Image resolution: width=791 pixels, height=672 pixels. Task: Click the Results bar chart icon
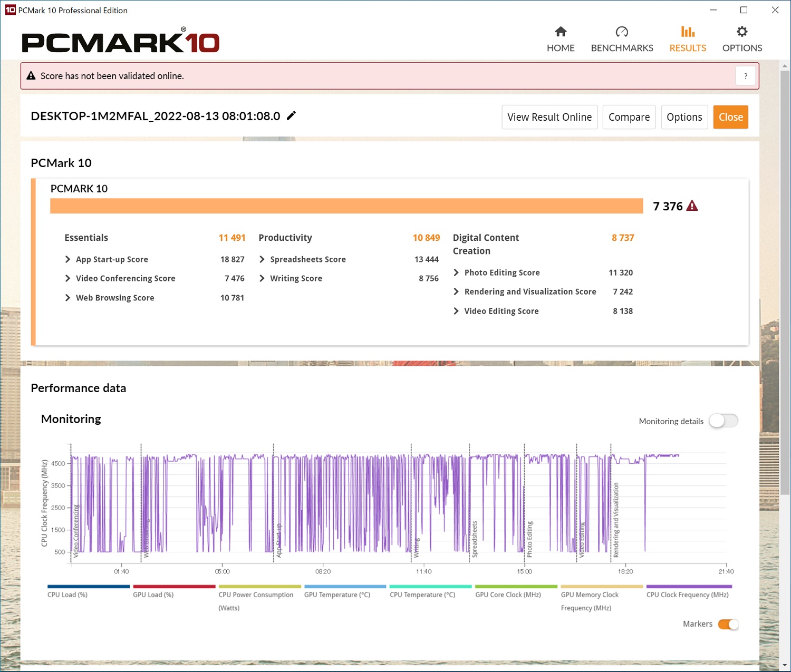pos(688,32)
